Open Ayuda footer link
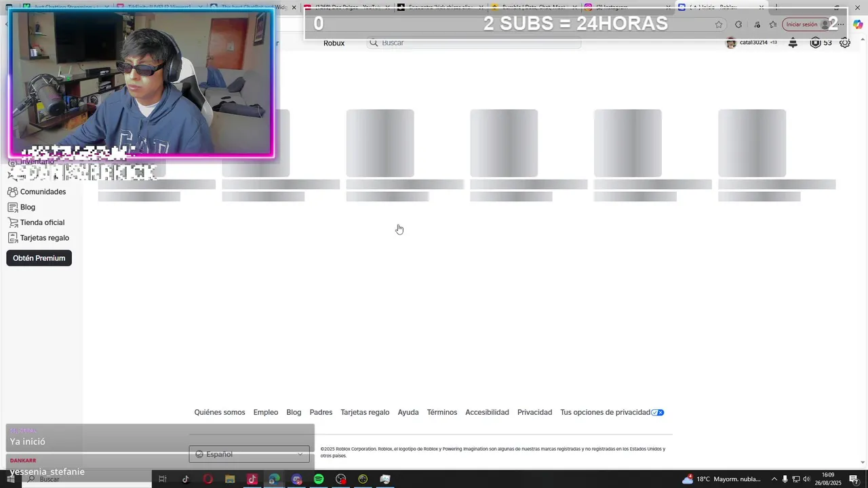This screenshot has width=868, height=488. click(x=408, y=412)
